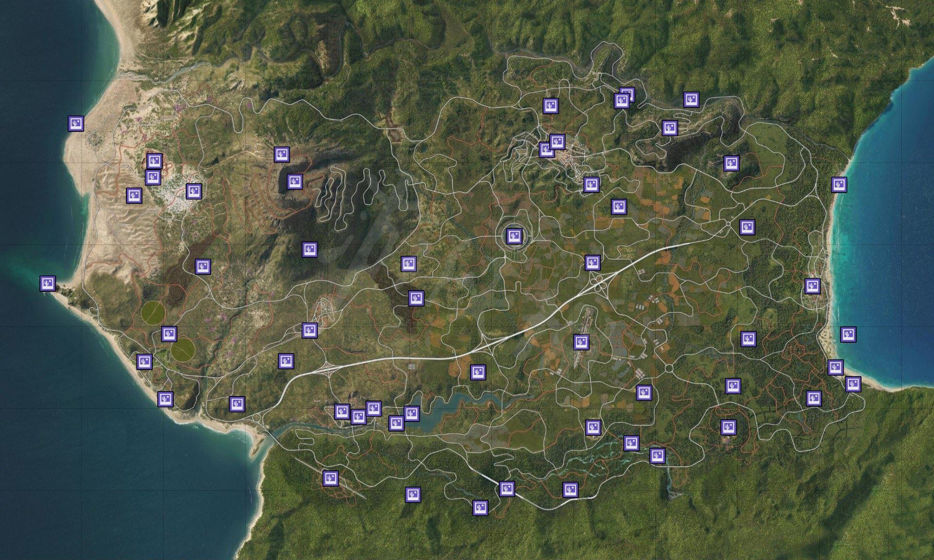
Task: Select the photo marker beside the highway cloverleaf interchange
Action: 592,262
